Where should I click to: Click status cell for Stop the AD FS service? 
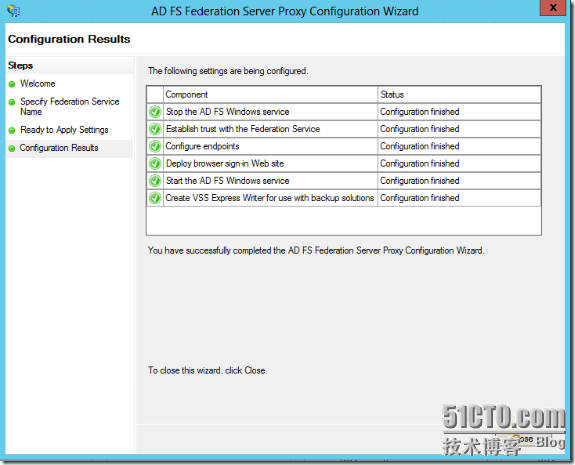pyautogui.click(x=459, y=111)
